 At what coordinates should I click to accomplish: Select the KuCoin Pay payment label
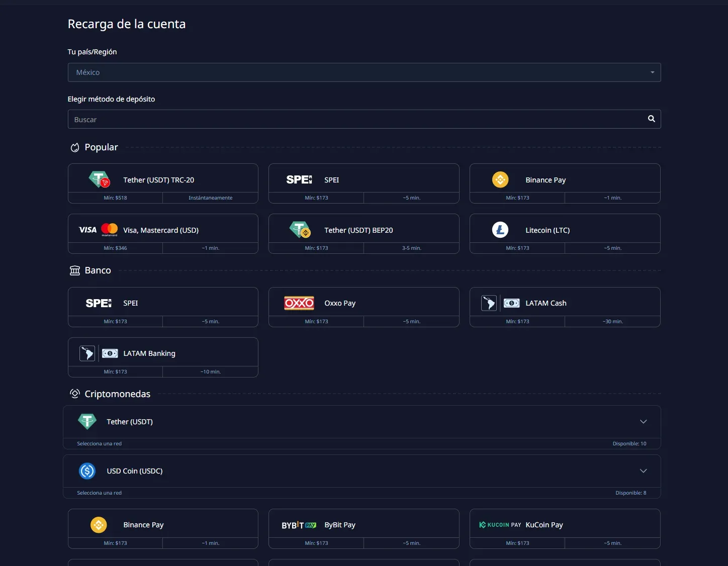point(544,525)
